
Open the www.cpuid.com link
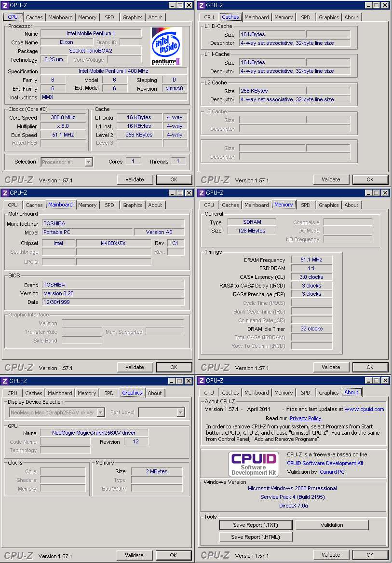[x=364, y=409]
